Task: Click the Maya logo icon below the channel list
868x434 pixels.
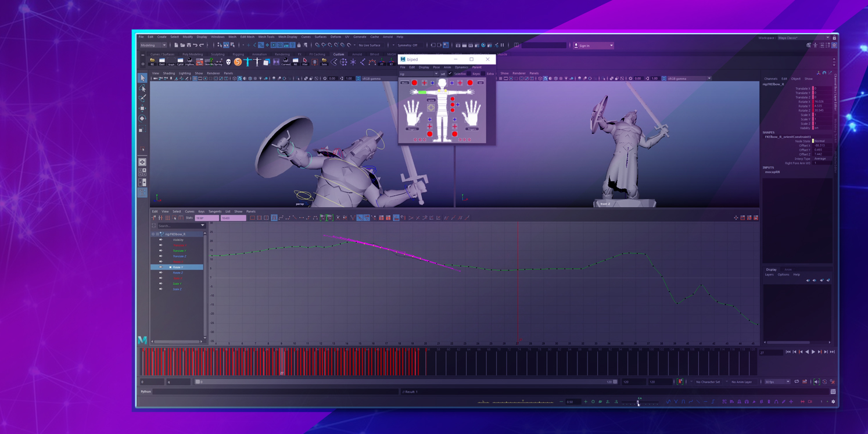Action: tap(142, 340)
